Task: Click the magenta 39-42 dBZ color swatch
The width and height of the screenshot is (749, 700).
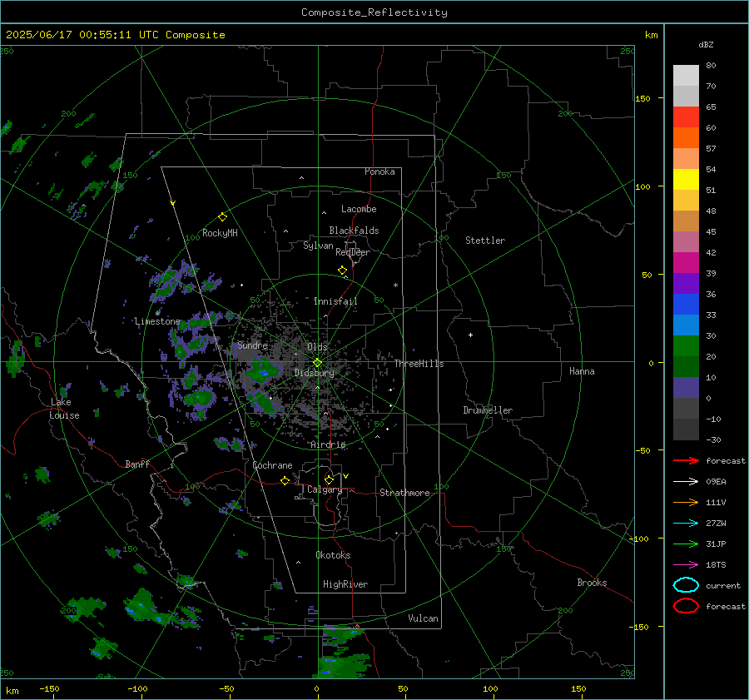Action: (686, 263)
